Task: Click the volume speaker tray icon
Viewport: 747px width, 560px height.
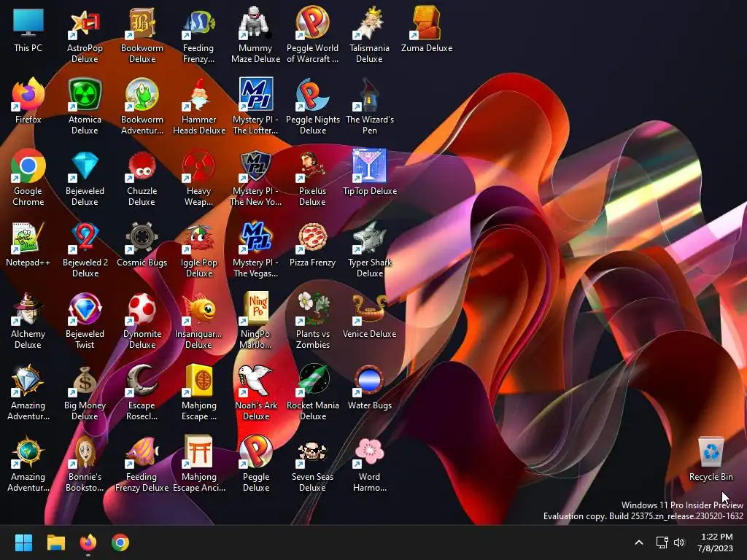Action: [x=679, y=542]
